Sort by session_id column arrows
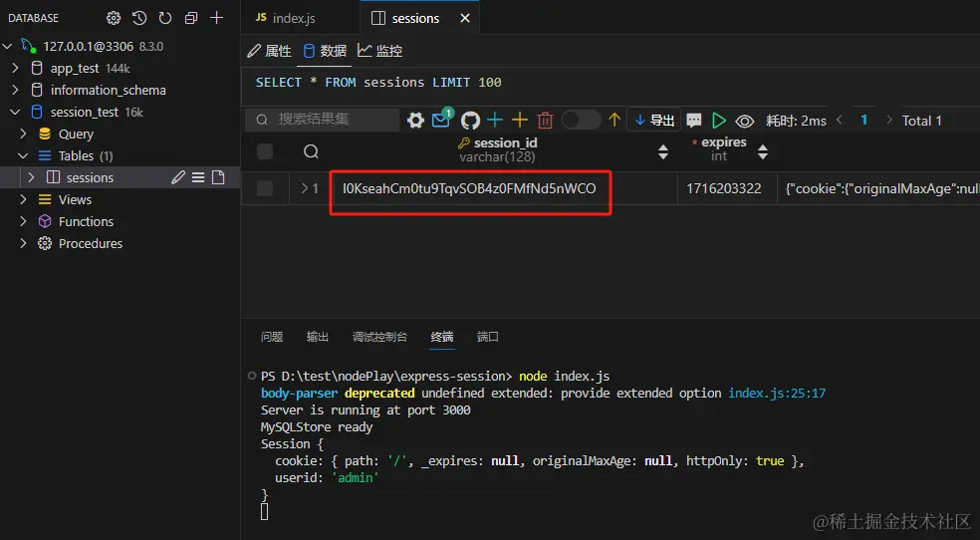 [x=663, y=151]
